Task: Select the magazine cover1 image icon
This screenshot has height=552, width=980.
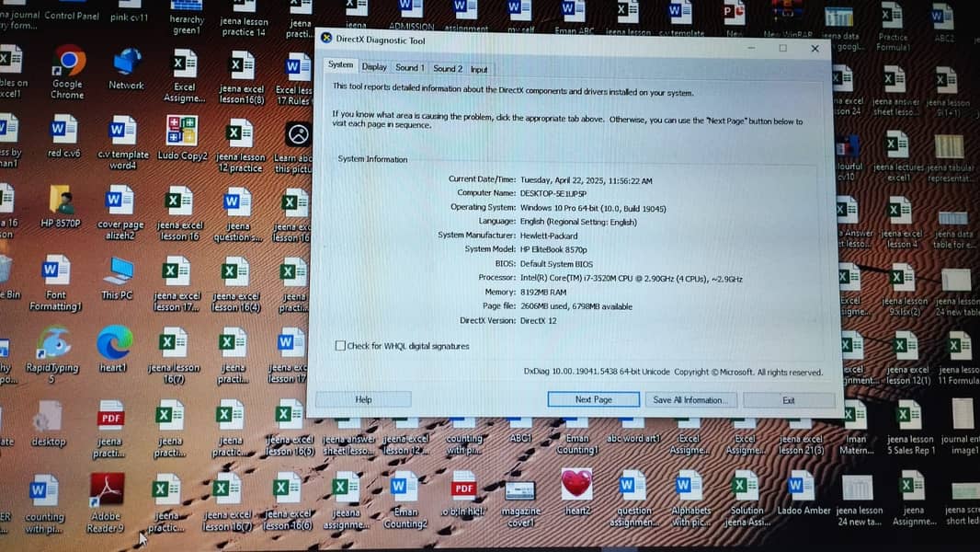Action: (520, 504)
